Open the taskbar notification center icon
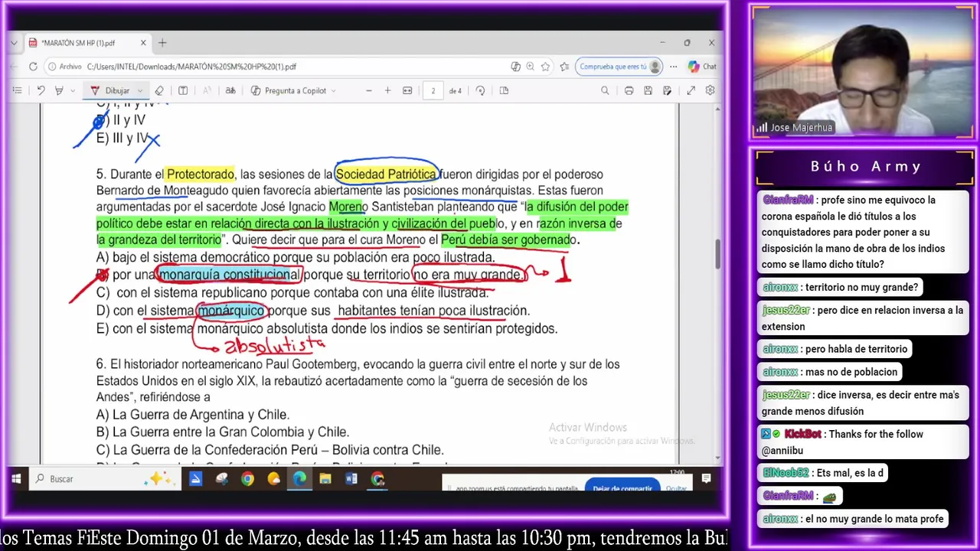Viewport: 980px width, 551px height. point(706,479)
